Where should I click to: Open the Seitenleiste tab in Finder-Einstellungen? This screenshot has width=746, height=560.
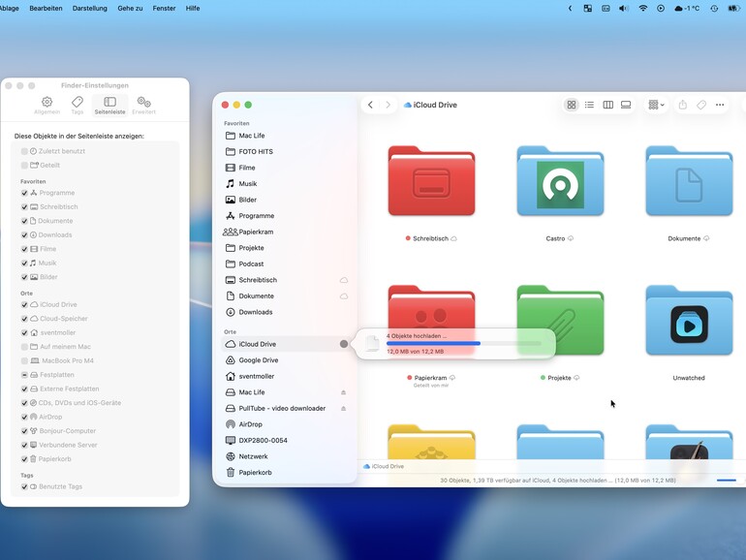[109, 106]
